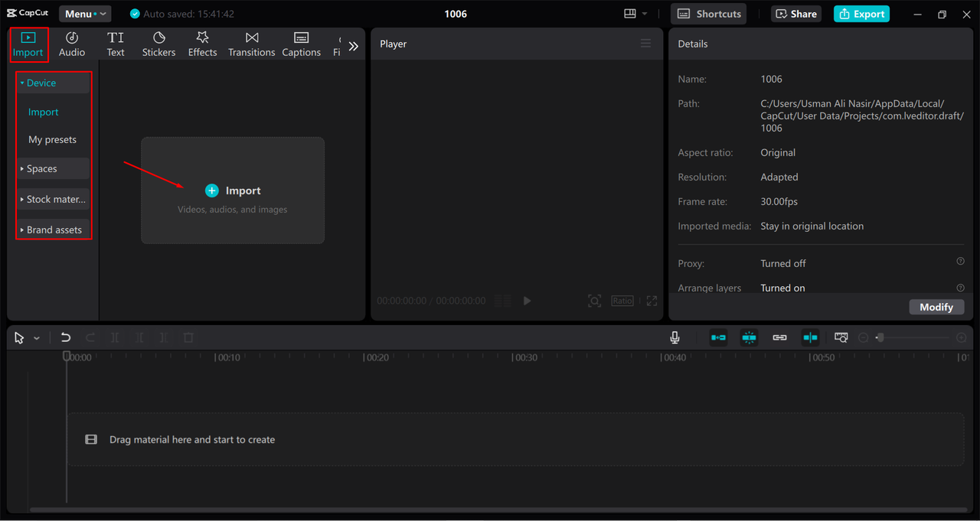The height and width of the screenshot is (521, 980).
Task: Open the Effects panel
Action: coord(202,44)
